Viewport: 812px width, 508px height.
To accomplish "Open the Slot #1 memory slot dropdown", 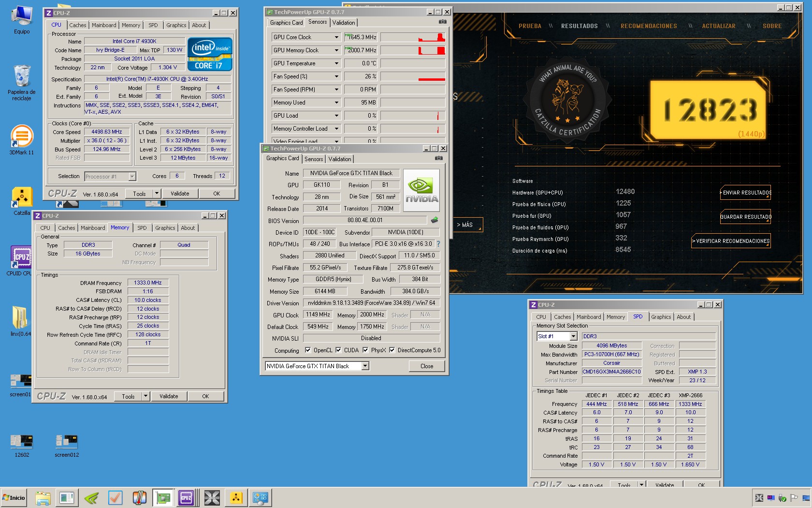I will (574, 336).
